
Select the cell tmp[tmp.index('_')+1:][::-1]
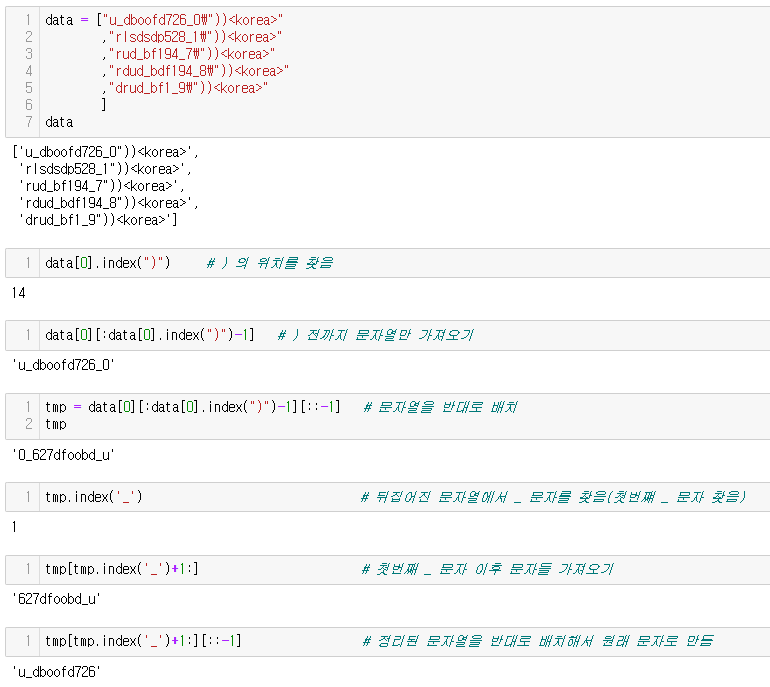coord(388,641)
